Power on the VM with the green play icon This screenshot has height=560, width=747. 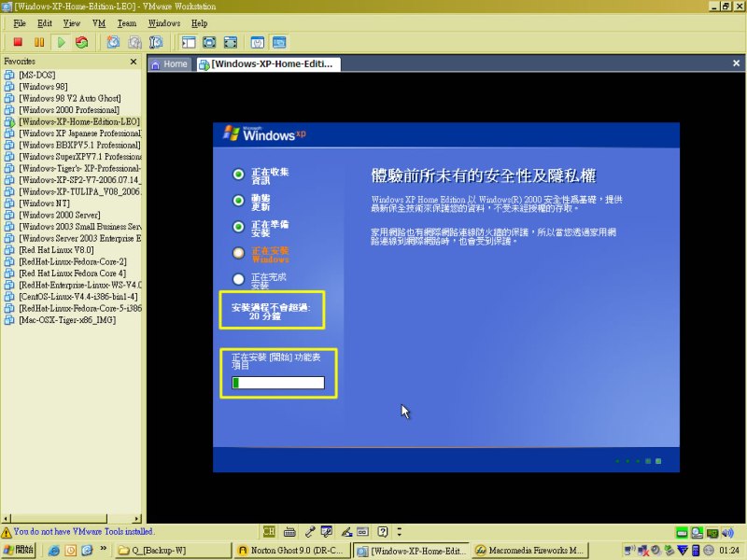pyautogui.click(x=61, y=42)
